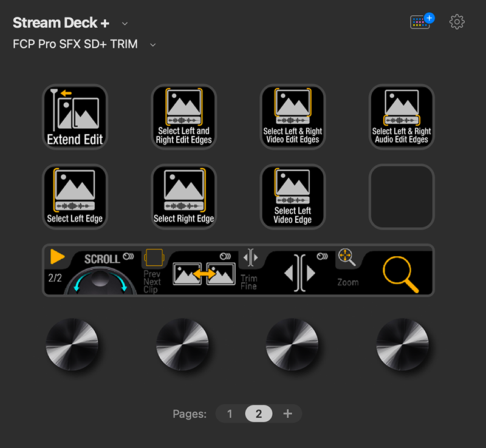Open the settings gear
Screen dimensions: 486x448
pos(456,22)
